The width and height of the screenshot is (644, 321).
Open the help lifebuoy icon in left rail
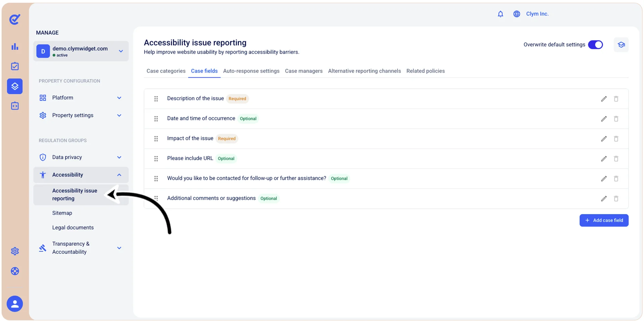[x=15, y=271]
